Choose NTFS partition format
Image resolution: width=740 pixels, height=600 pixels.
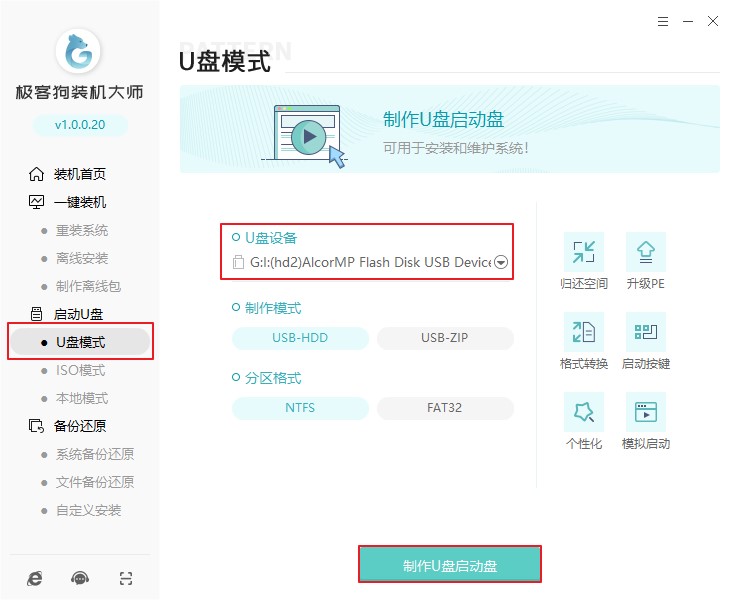tap(300, 408)
